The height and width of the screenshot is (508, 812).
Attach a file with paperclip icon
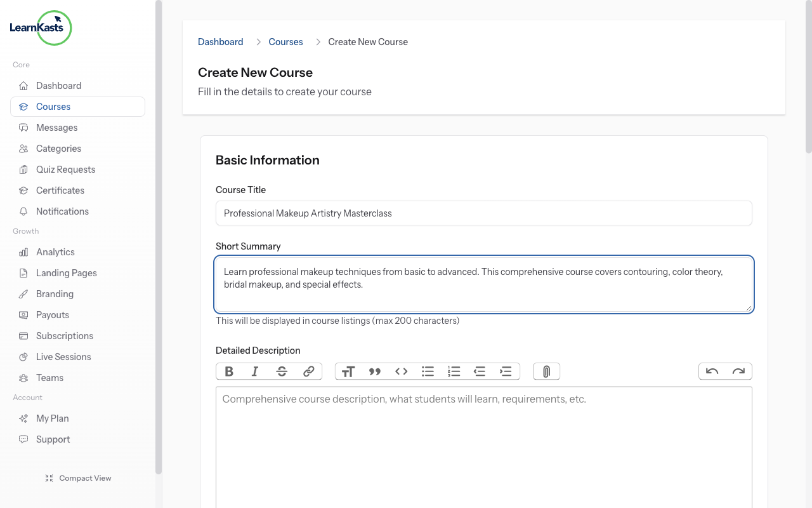click(x=546, y=371)
